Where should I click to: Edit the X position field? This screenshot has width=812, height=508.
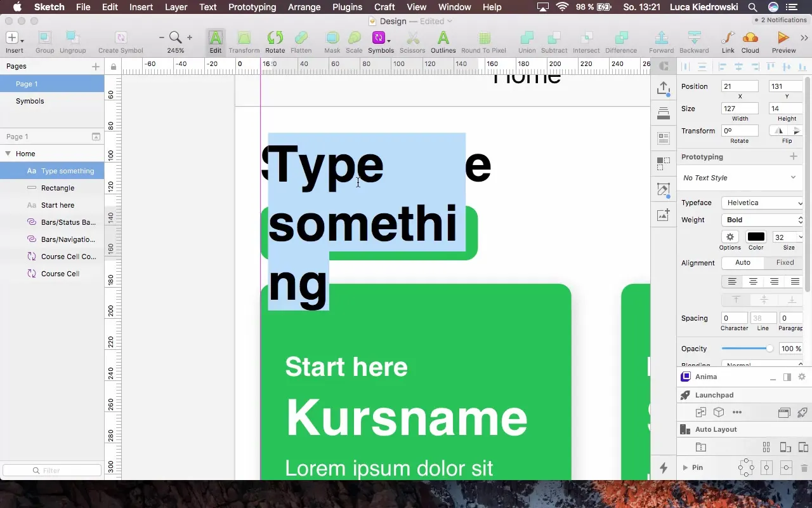[740, 86]
